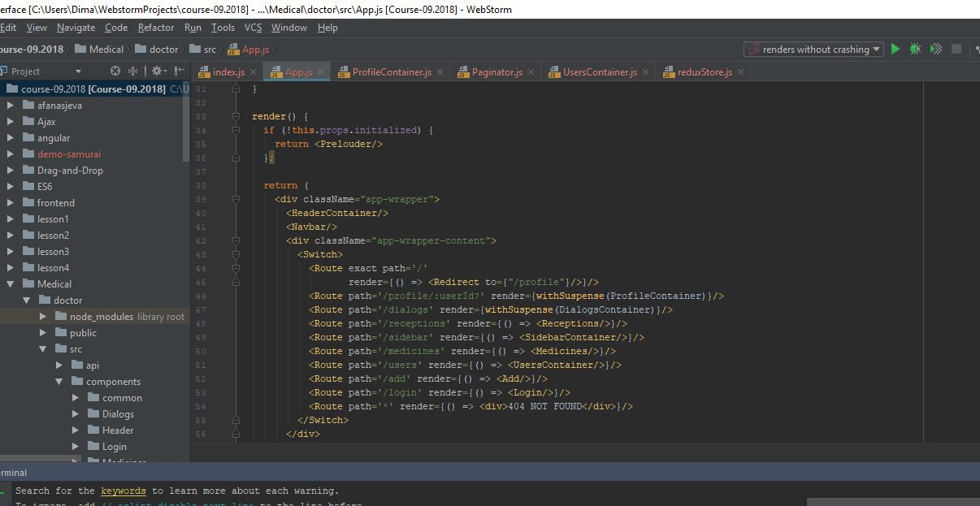
Task: Expand the Dialogs folder arrow
Action: (x=75, y=414)
